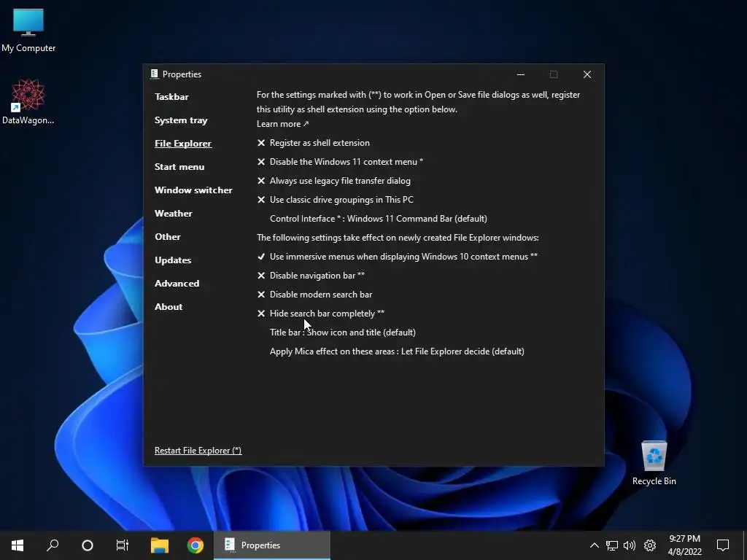Click the Windows Start button

pyautogui.click(x=18, y=545)
